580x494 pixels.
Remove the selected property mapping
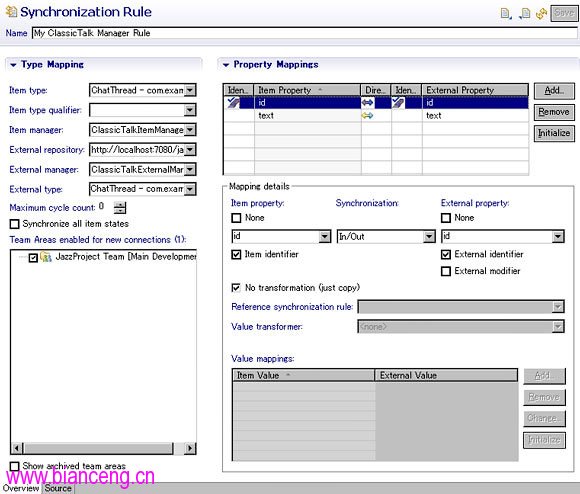pyautogui.click(x=554, y=112)
